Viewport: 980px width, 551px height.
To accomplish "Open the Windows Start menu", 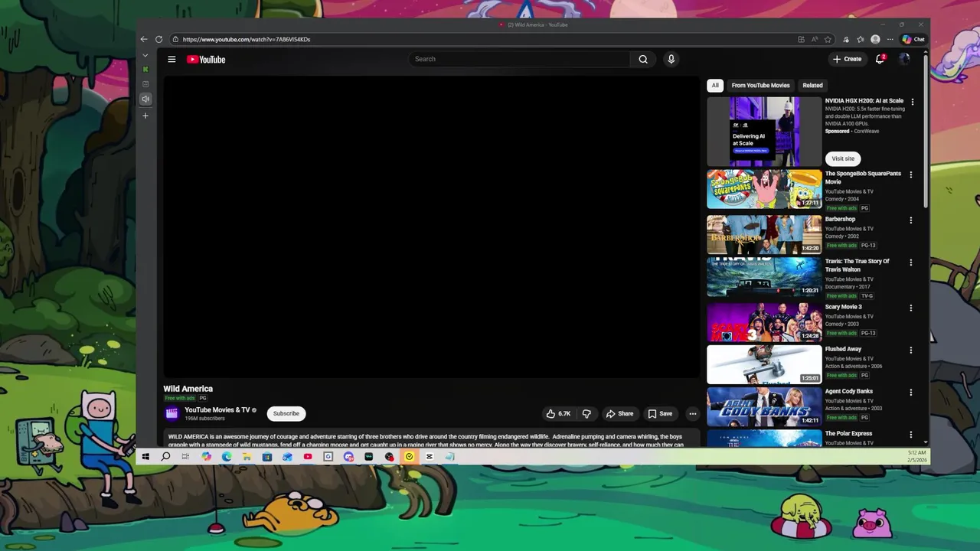I will coord(145,457).
